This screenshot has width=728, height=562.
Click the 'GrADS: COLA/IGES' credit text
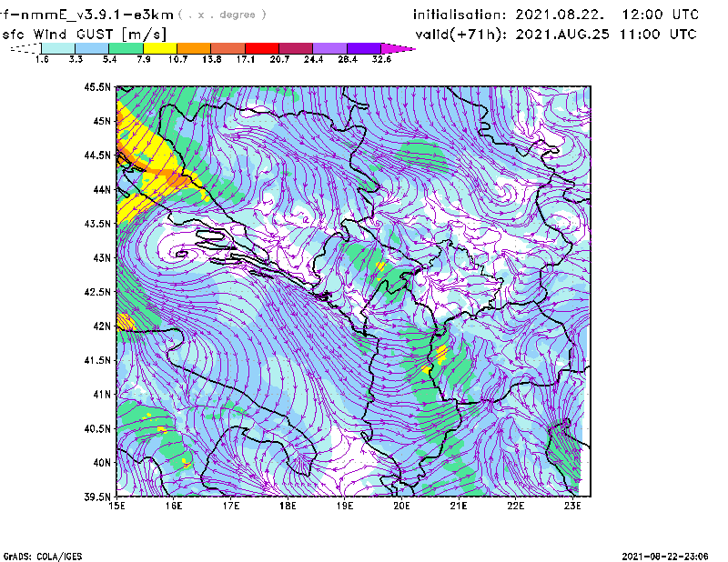pyautogui.click(x=43, y=557)
